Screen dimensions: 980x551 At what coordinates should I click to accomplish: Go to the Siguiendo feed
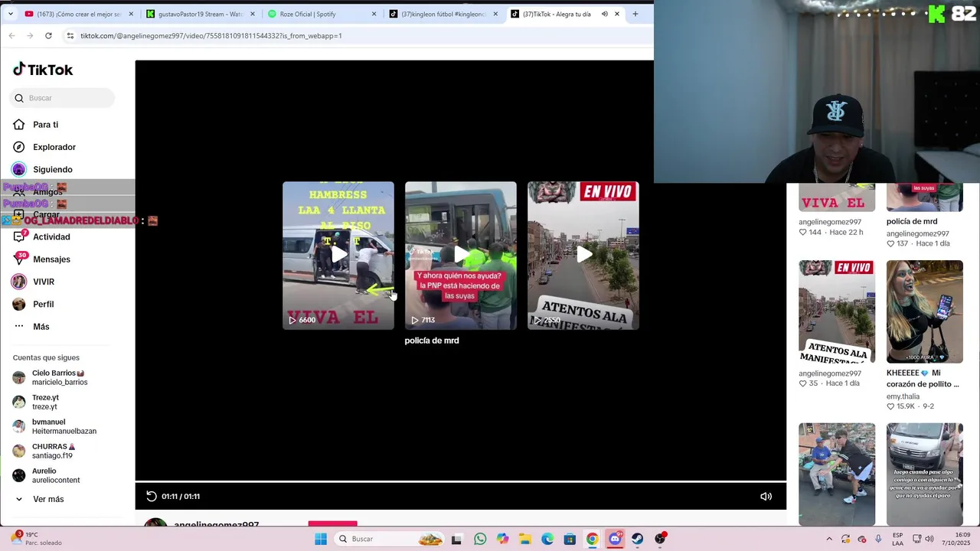click(52, 169)
